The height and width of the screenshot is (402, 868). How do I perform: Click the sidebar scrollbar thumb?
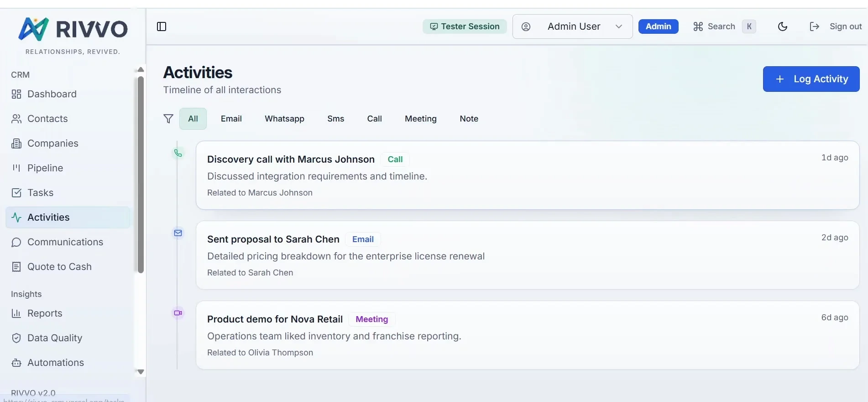[x=141, y=175]
